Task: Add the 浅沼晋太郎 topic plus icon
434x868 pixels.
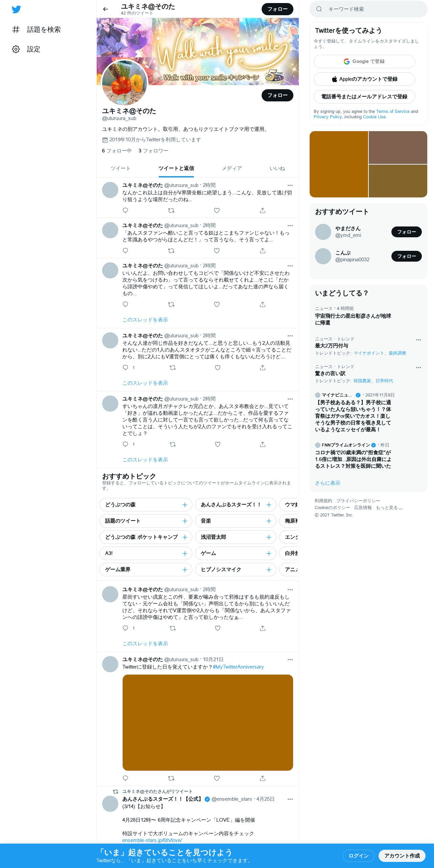Action: click(269, 537)
